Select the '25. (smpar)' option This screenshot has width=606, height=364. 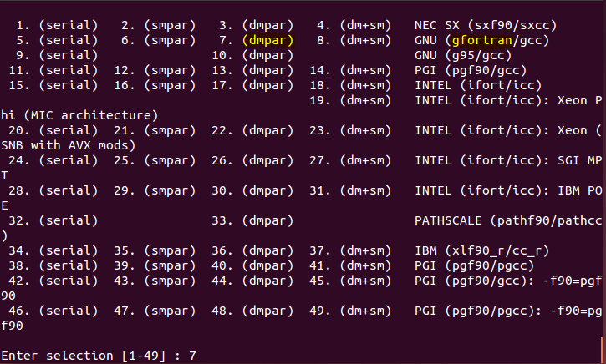click(155, 160)
